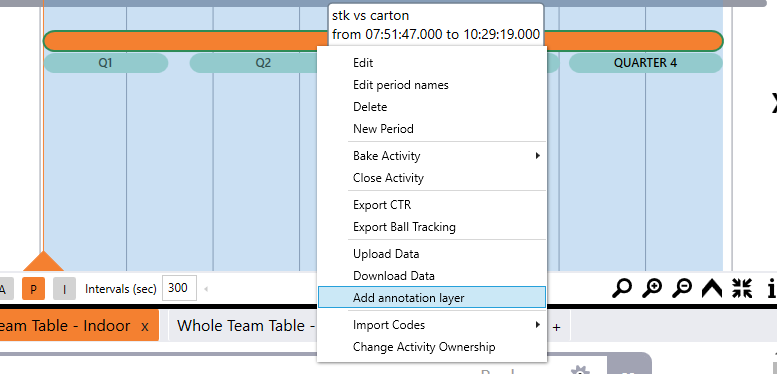Click the small left arrow beside Intervals field

[x=206, y=289]
